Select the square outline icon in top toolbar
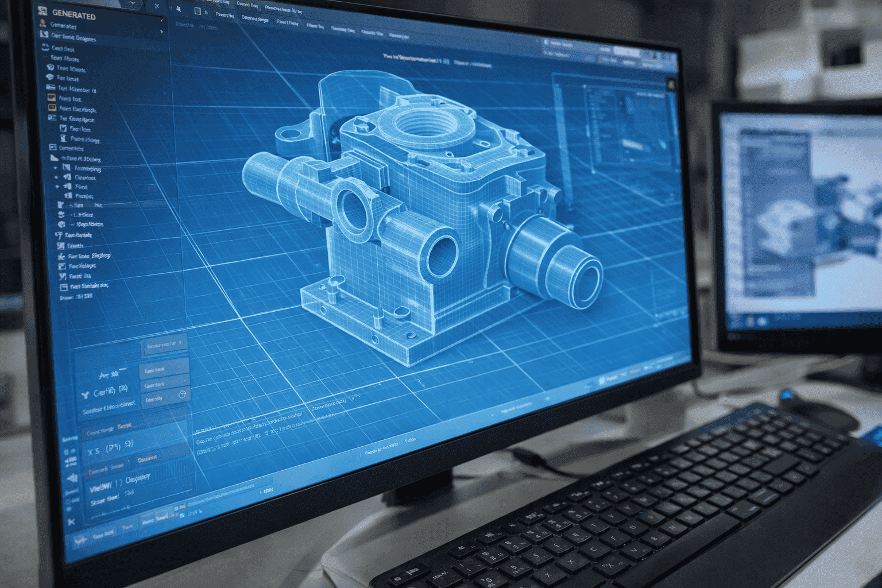This screenshot has height=588, width=882. coord(198,11)
